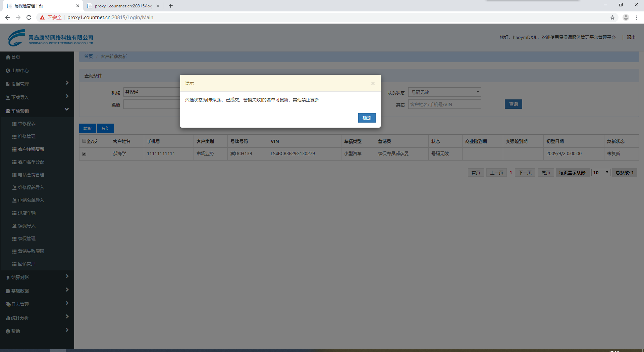Click the 退出 logout link
Screen dimensions: 644x352
pos(631,37)
